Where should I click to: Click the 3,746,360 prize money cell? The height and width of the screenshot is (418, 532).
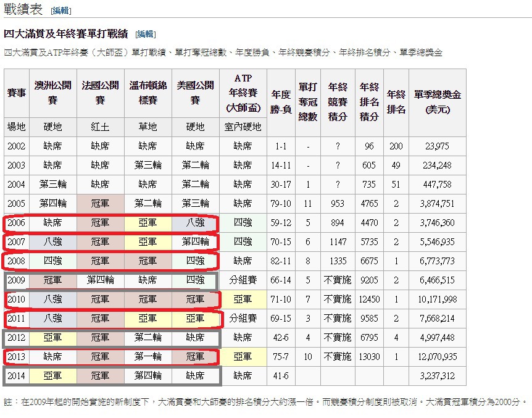(438, 223)
